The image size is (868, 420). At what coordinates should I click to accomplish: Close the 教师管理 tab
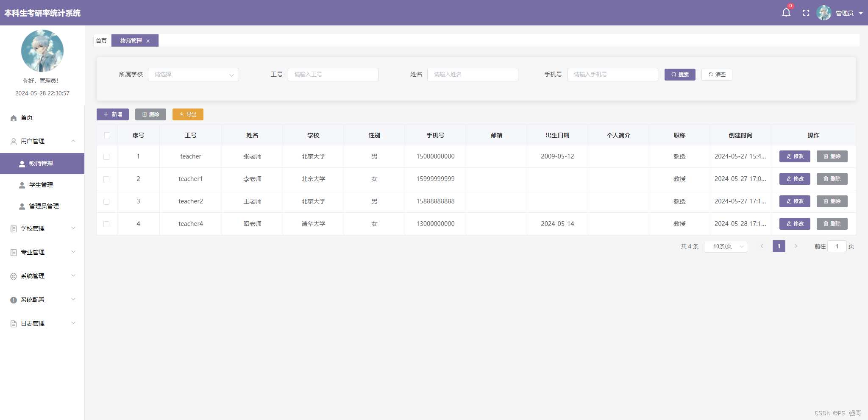click(148, 41)
